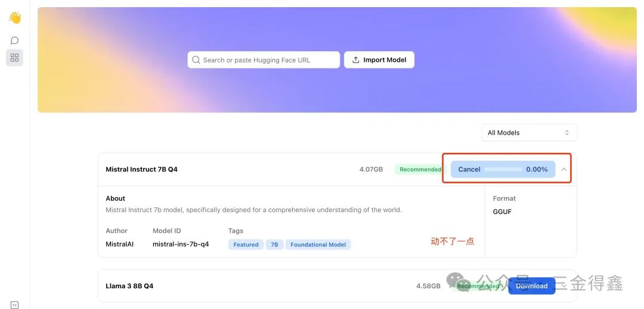Click the search magnifier icon
This screenshot has height=309, width=644.
(x=196, y=60)
